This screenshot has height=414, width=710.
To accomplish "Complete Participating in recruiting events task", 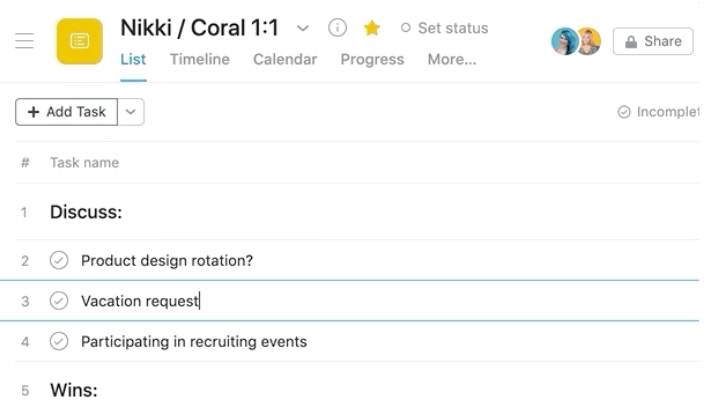I will (x=59, y=342).
